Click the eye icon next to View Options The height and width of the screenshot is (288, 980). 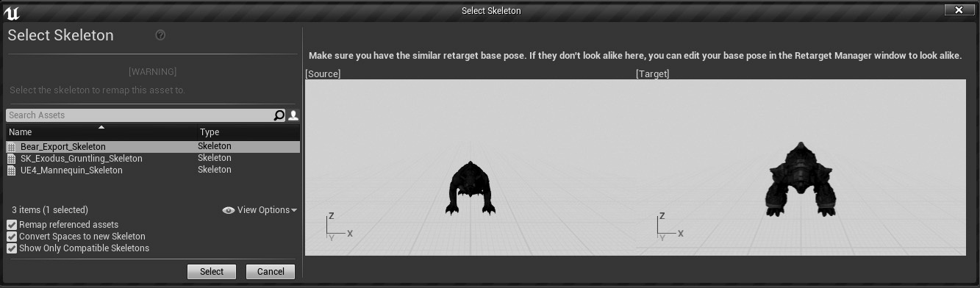tap(229, 210)
